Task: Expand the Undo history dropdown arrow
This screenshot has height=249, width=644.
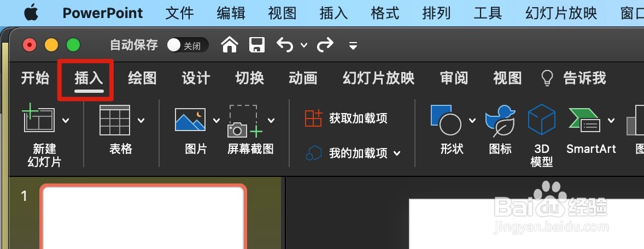Action: coord(304,45)
